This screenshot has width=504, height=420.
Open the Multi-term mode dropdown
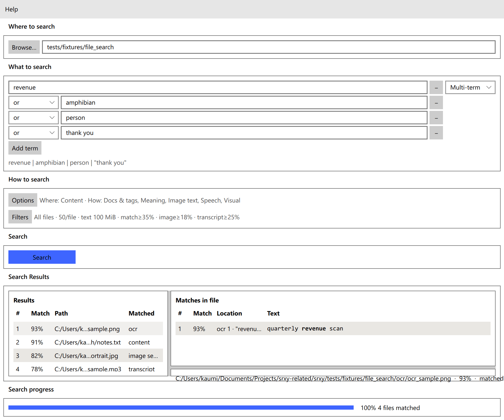pyautogui.click(x=470, y=87)
